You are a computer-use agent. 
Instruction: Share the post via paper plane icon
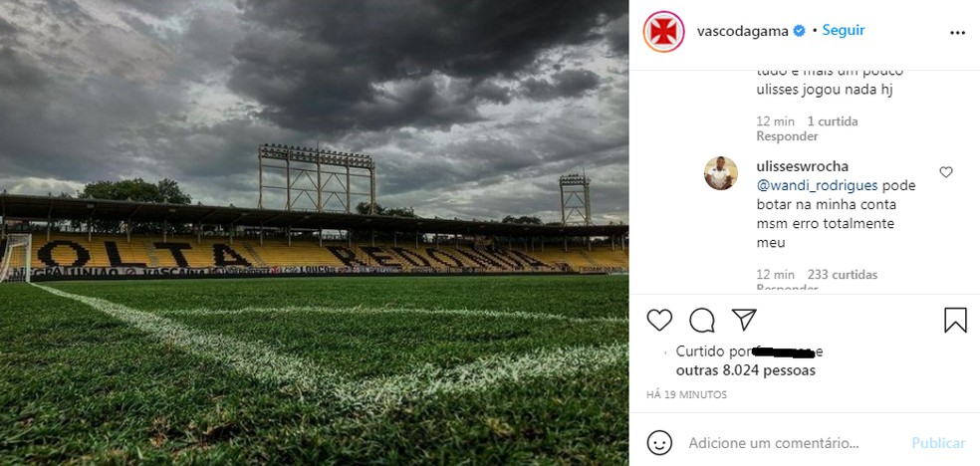pos(744,320)
